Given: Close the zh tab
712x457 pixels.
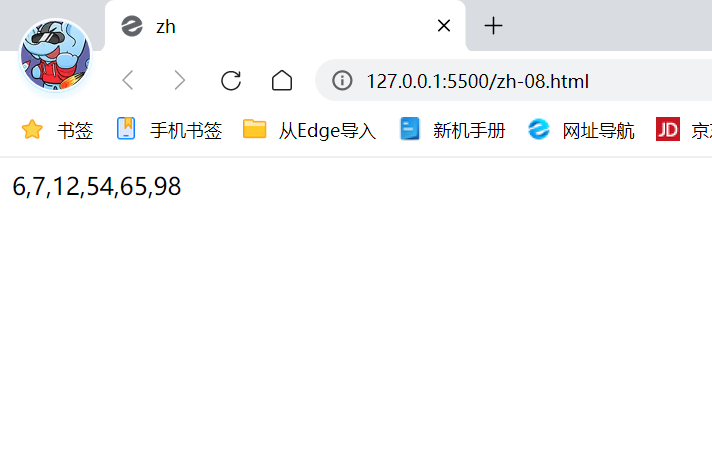Looking at the screenshot, I should (x=444, y=25).
